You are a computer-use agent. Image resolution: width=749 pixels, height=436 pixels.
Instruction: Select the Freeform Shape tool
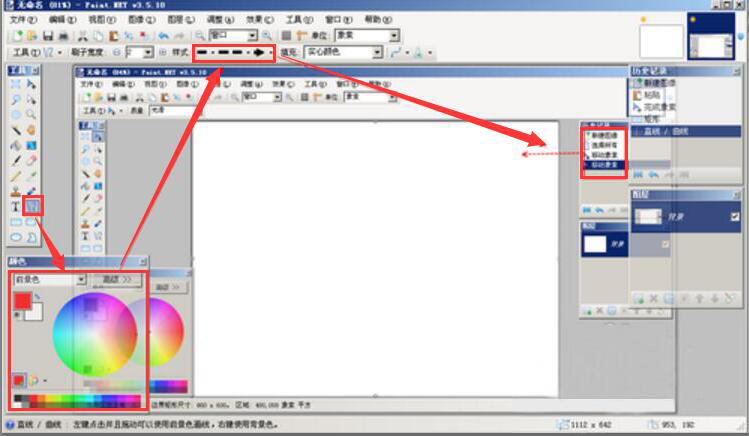coord(31,237)
